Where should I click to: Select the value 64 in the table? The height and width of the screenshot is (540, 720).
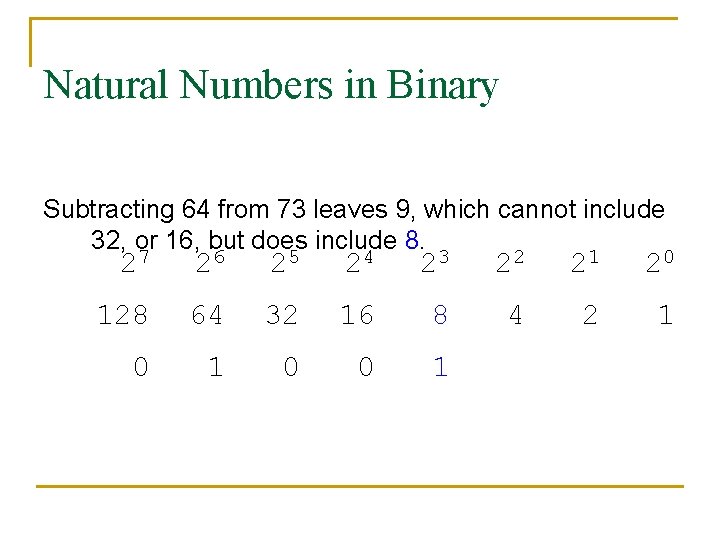pos(207,316)
